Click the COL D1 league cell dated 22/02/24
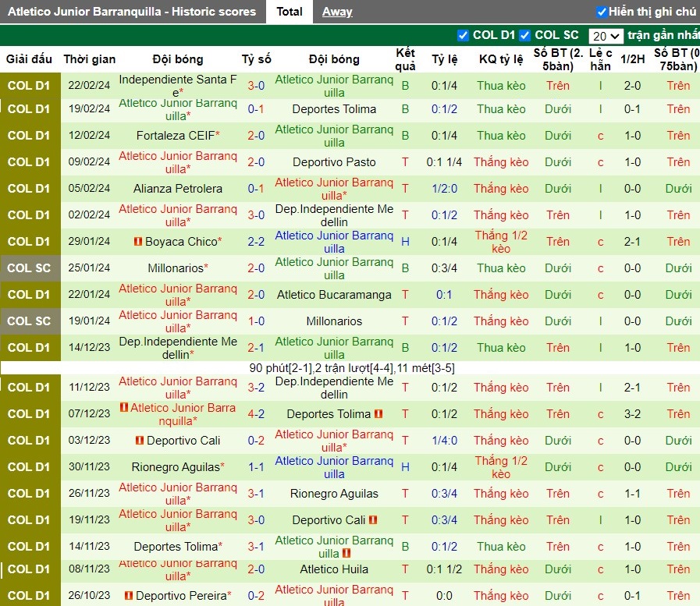Image resolution: width=700 pixels, height=606 pixels. point(30,86)
